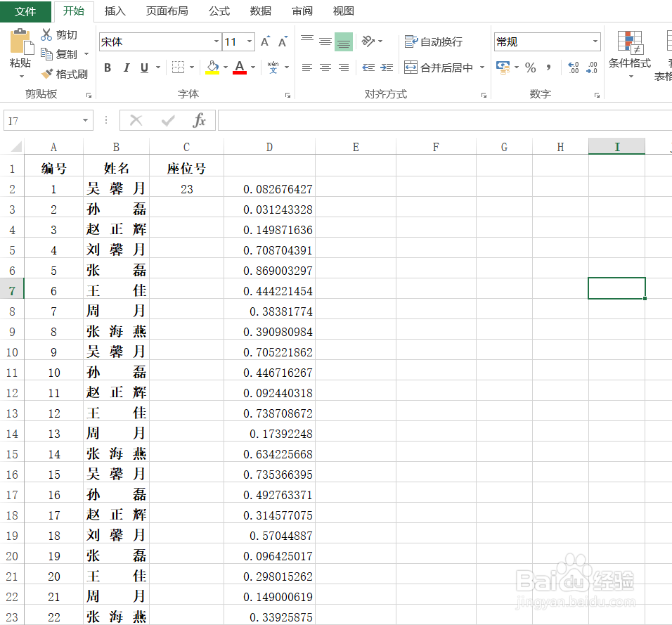The image size is (672, 625).
Task: Toggle Italic formatting
Action: [127, 67]
